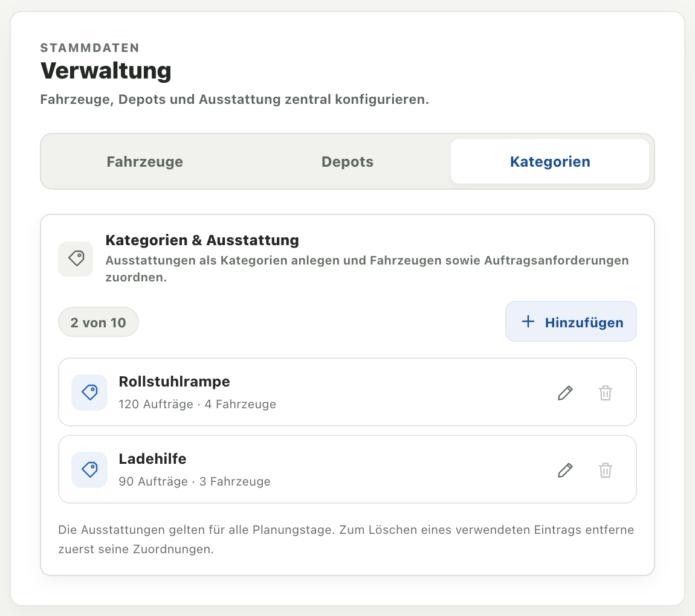Click '90 Aufträge · 3 Fahrzeuge' text
Screen dimensions: 695x616
point(195,481)
